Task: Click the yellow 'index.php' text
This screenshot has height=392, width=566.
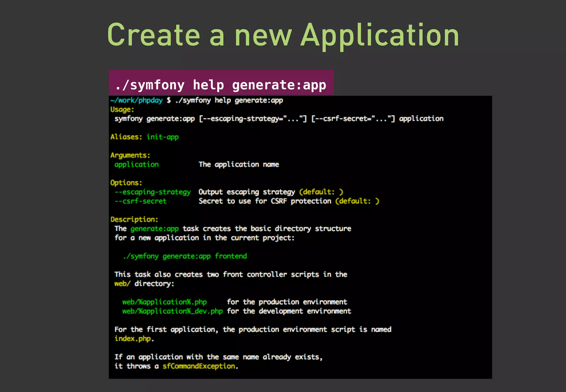Action: (x=133, y=339)
